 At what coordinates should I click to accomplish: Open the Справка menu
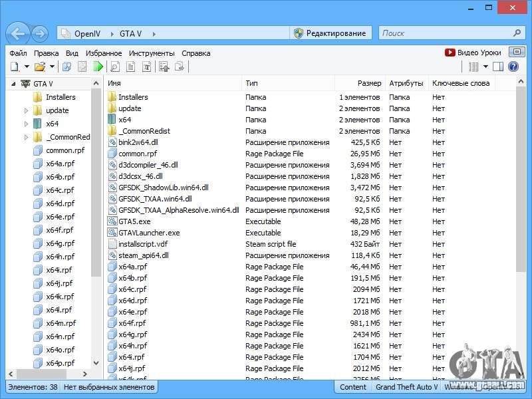[196, 53]
